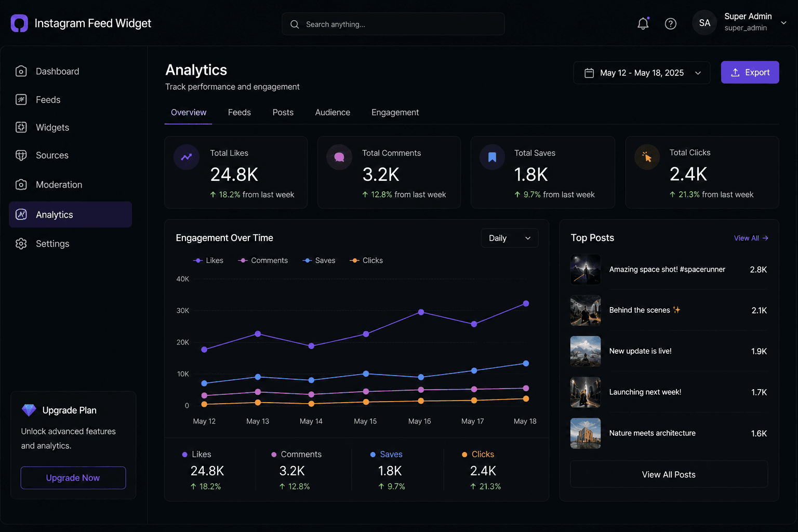The width and height of the screenshot is (798, 532).
Task: Open the Dashboard menu label
Action: point(58,71)
